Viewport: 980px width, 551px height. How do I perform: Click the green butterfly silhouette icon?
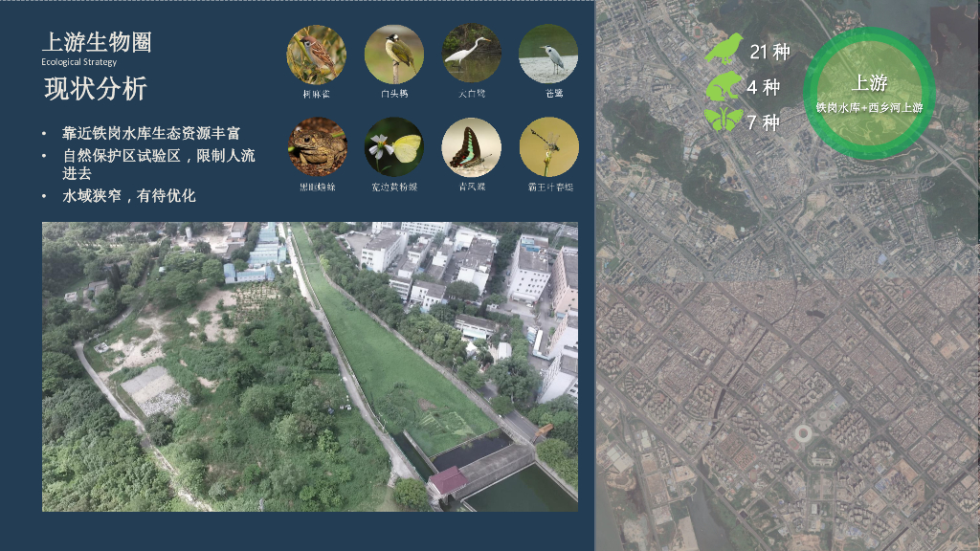[x=724, y=120]
